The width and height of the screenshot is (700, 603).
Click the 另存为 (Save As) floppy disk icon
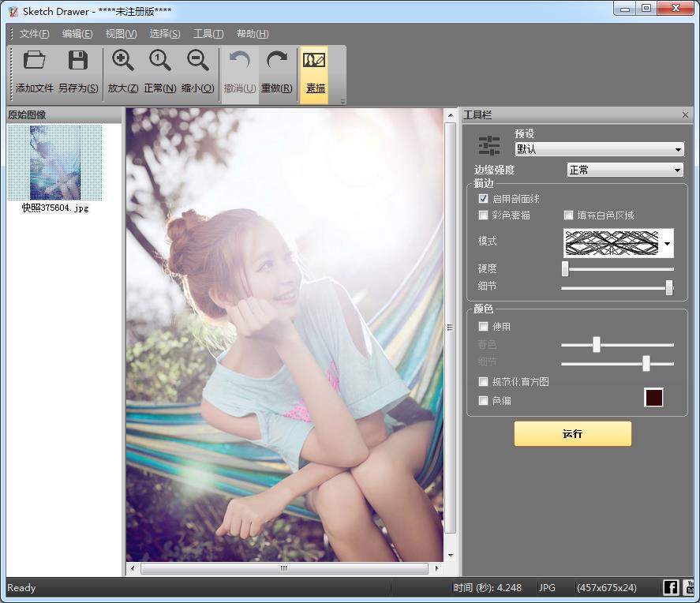pos(77,61)
